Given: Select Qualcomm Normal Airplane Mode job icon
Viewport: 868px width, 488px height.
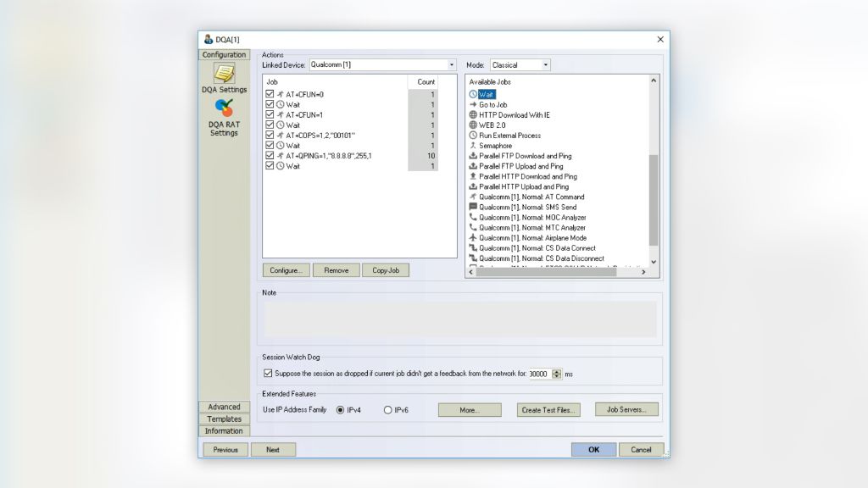Looking at the screenshot, I should [473, 238].
